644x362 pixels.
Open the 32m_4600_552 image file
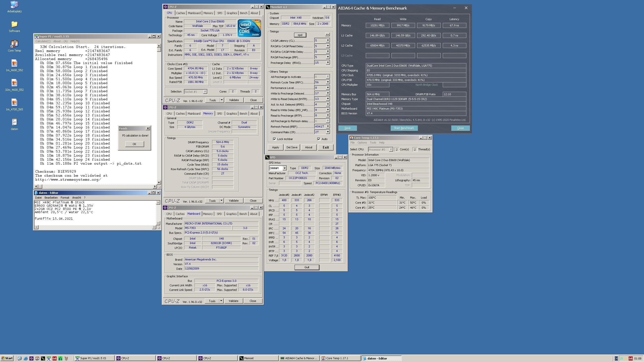coord(14,85)
